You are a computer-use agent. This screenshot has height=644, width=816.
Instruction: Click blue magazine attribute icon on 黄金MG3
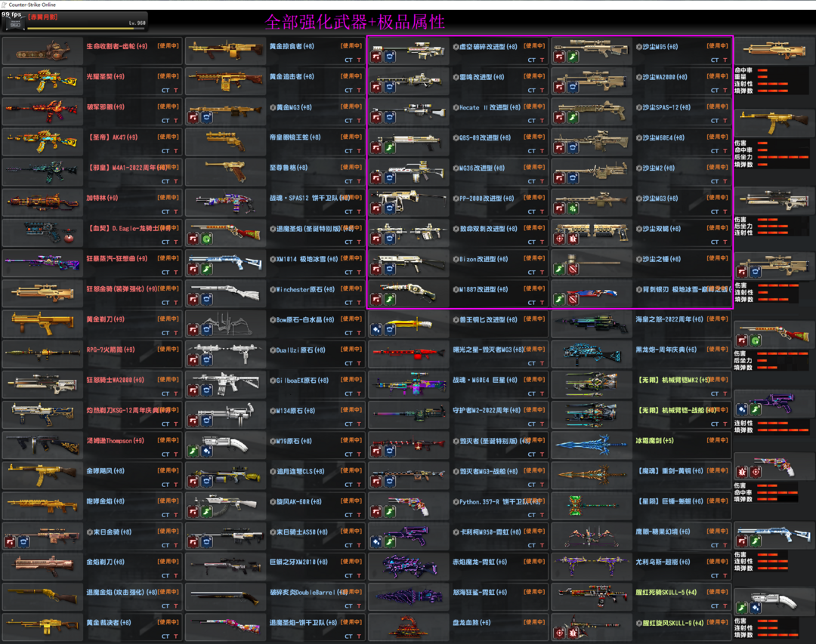tap(206, 118)
